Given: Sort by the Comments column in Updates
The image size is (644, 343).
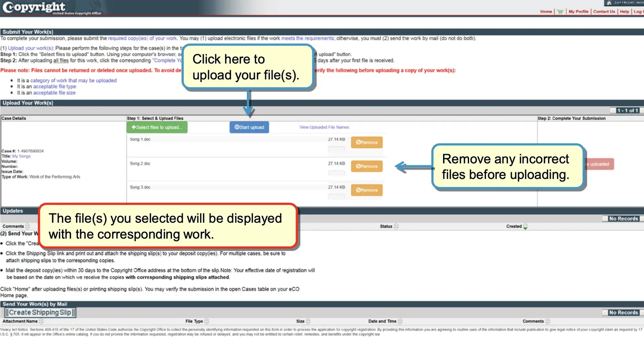Looking at the screenshot, I should (x=28, y=226).
